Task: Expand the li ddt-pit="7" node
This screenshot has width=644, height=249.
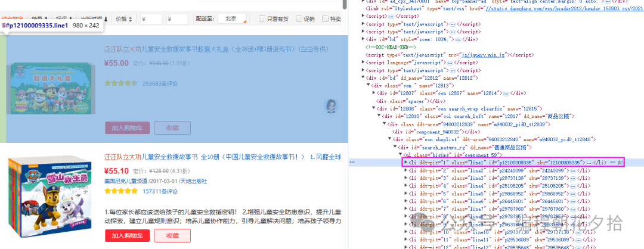Action: click(x=406, y=209)
